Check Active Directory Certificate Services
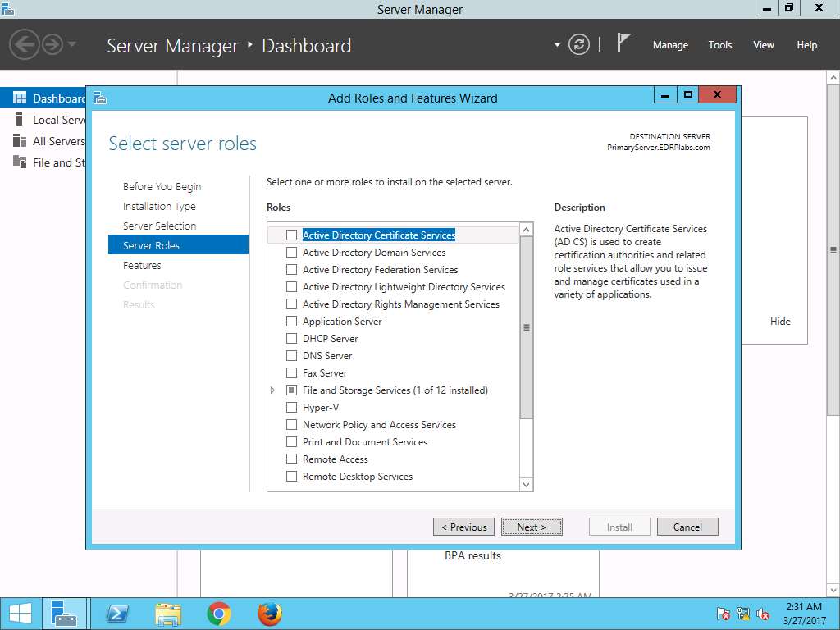Screen dimensions: 840x630 (x=291, y=235)
